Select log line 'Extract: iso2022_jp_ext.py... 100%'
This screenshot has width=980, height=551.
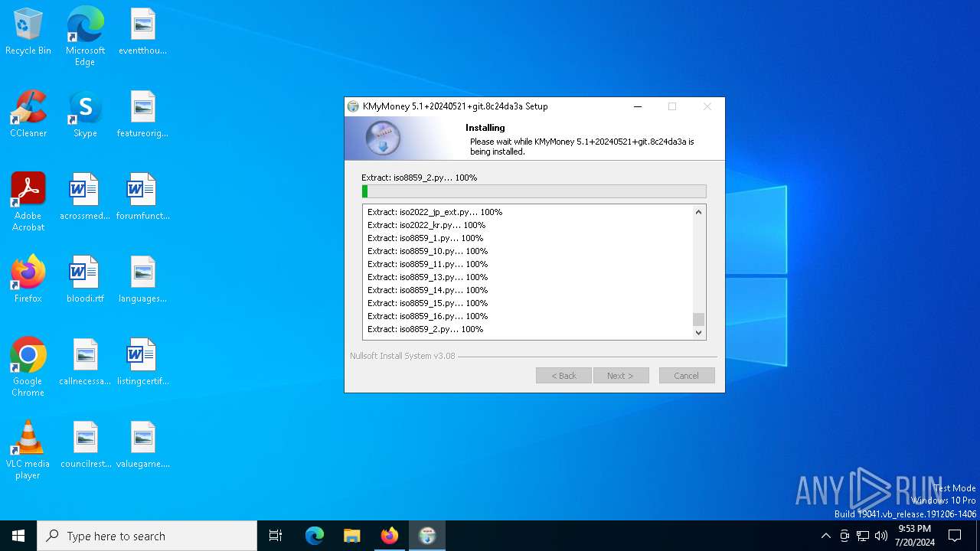(435, 212)
